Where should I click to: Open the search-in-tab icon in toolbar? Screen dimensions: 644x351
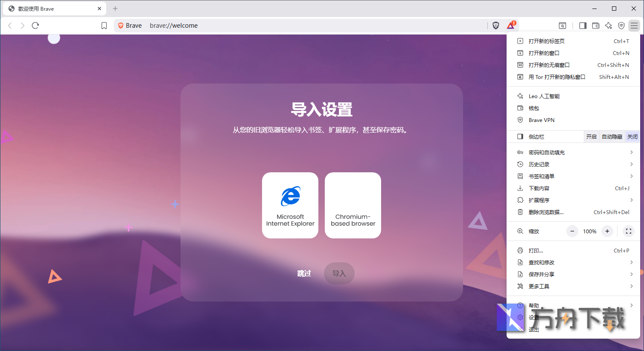[x=562, y=26]
